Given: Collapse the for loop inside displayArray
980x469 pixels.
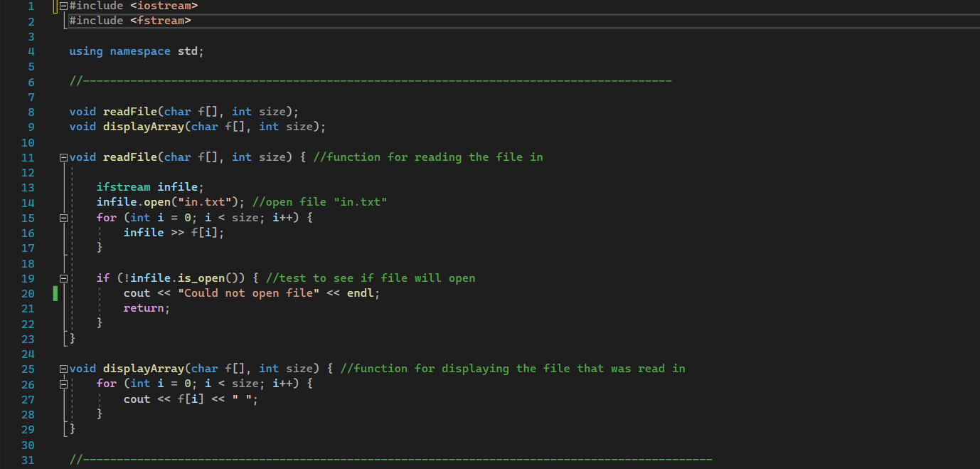Looking at the screenshot, I should 63,383.
